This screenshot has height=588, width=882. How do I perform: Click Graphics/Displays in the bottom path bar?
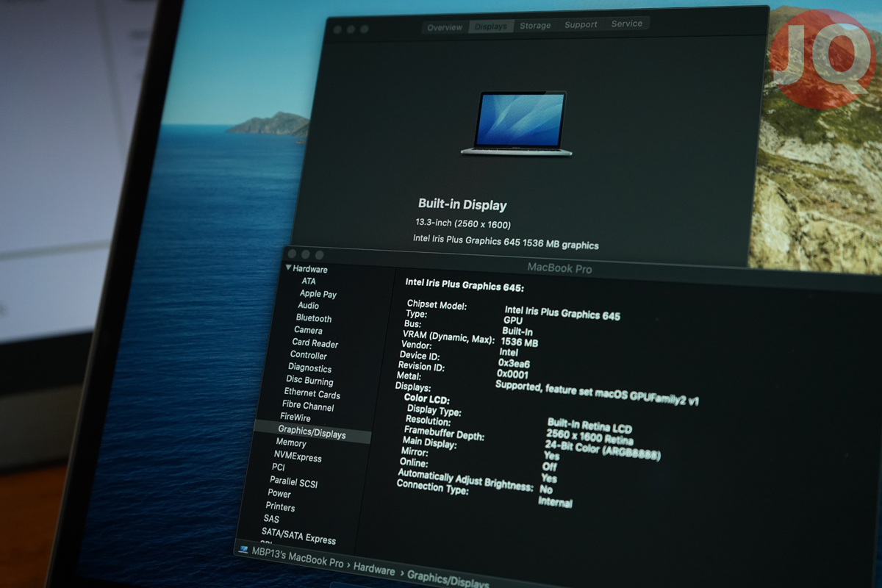point(448,578)
